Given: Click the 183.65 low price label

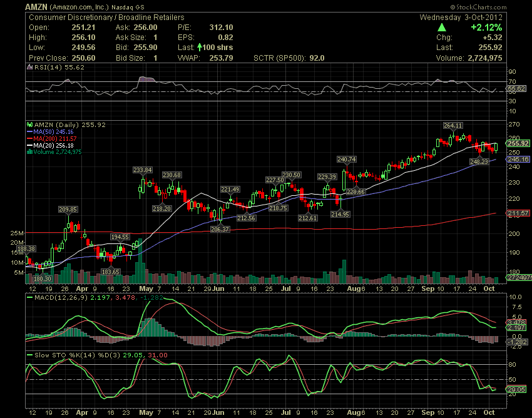Looking at the screenshot, I should click(111, 272).
